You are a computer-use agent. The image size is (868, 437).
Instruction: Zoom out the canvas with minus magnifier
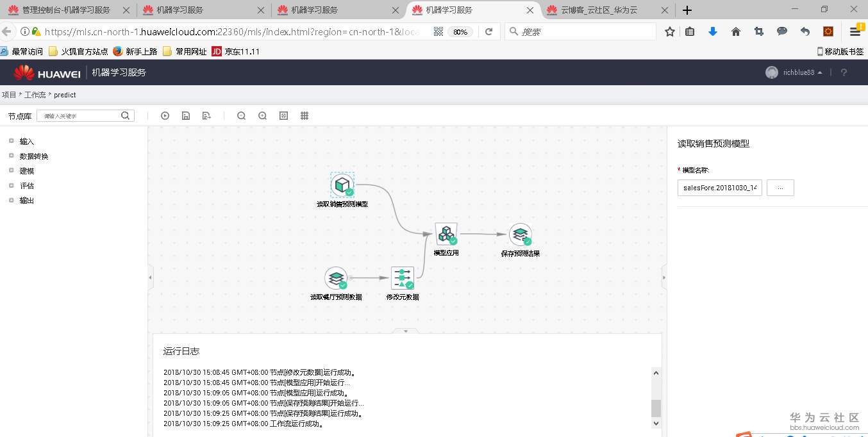click(241, 116)
